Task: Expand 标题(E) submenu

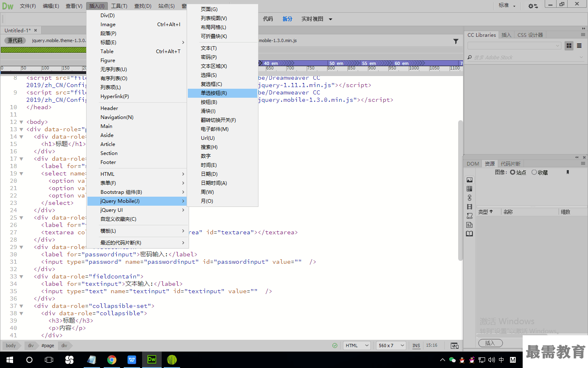Action: pos(136,42)
